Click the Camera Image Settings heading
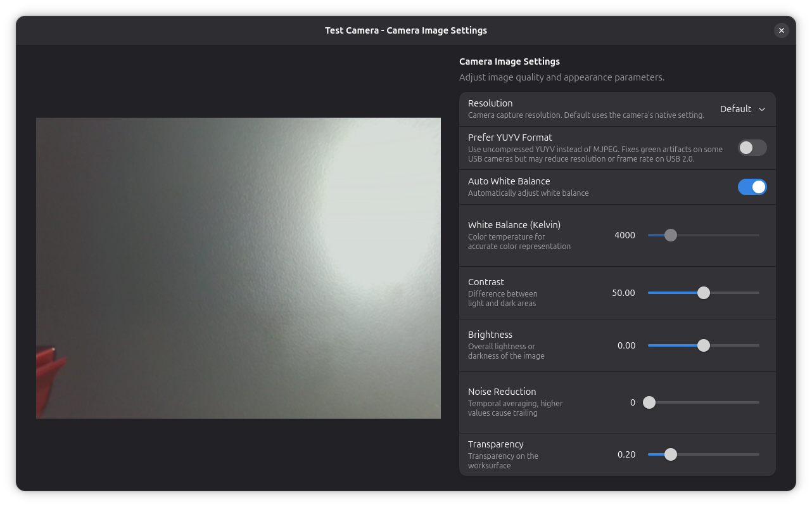The image size is (812, 507). pos(509,61)
